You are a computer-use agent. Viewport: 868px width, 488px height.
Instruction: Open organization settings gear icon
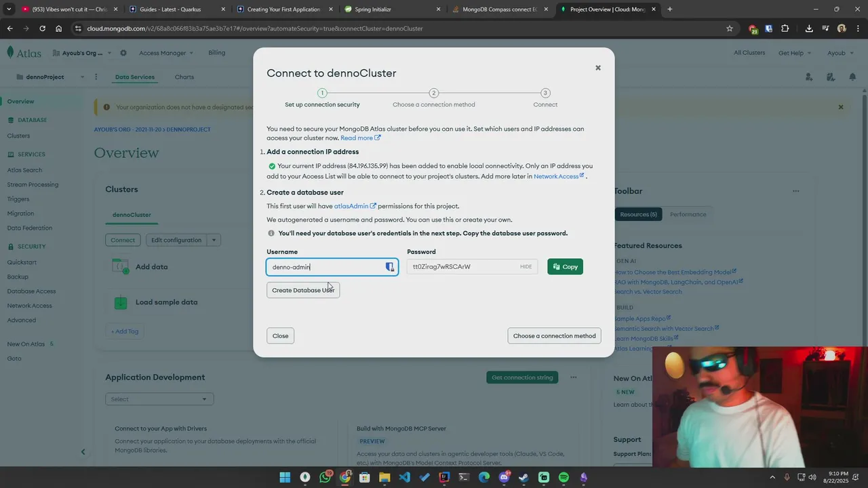pyautogui.click(x=123, y=53)
